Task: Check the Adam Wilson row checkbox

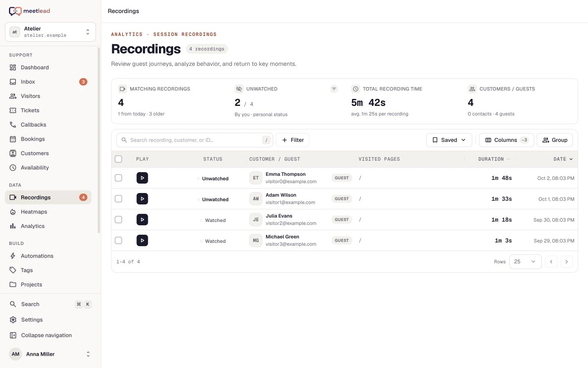Action: coord(118,199)
